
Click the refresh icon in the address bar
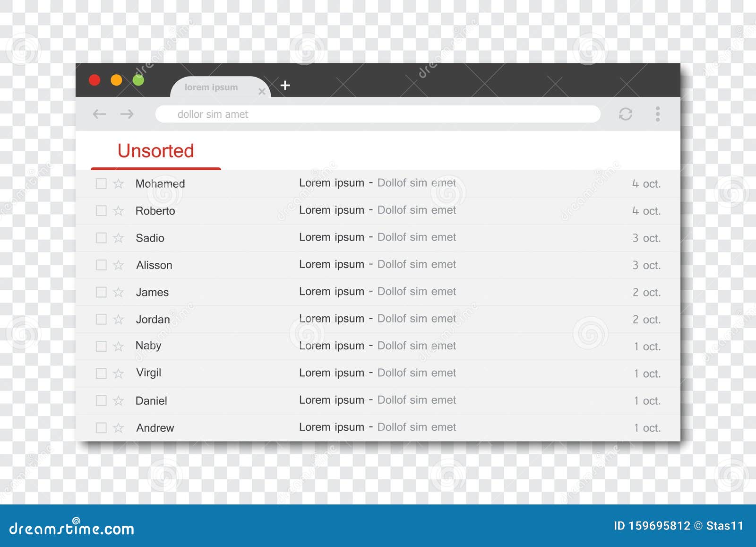point(626,114)
